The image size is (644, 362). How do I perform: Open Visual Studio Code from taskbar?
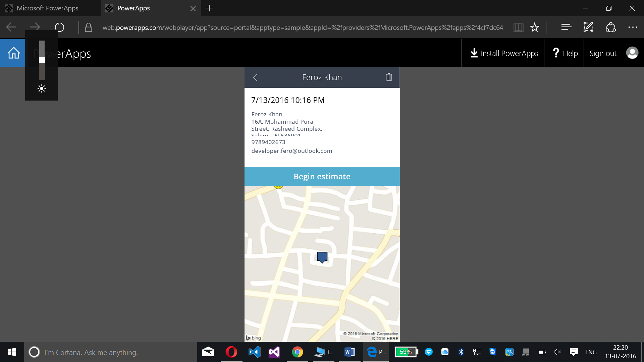point(254,352)
